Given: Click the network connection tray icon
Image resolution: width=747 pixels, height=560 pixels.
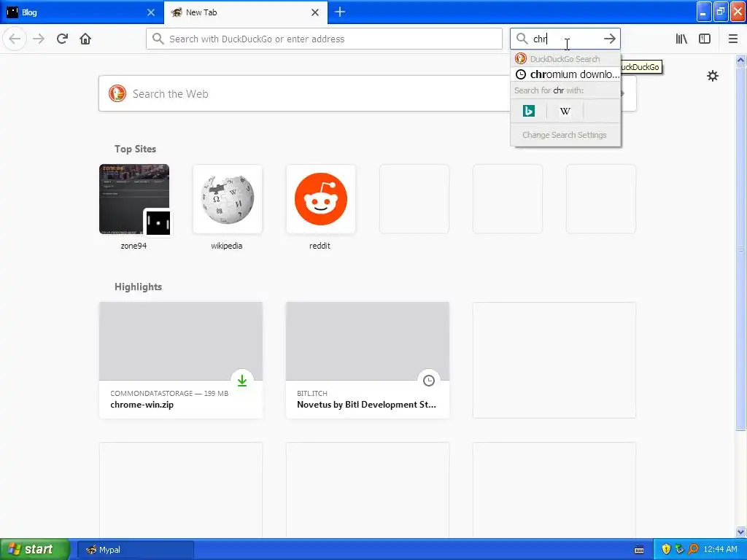Looking at the screenshot, I should 679,549.
